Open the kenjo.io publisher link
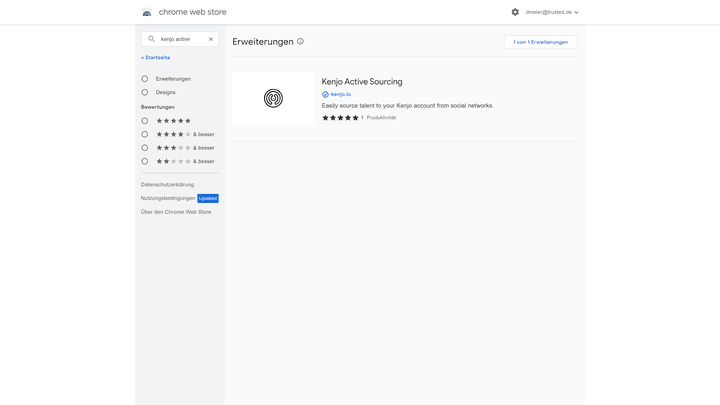The width and height of the screenshot is (720, 405). click(341, 94)
